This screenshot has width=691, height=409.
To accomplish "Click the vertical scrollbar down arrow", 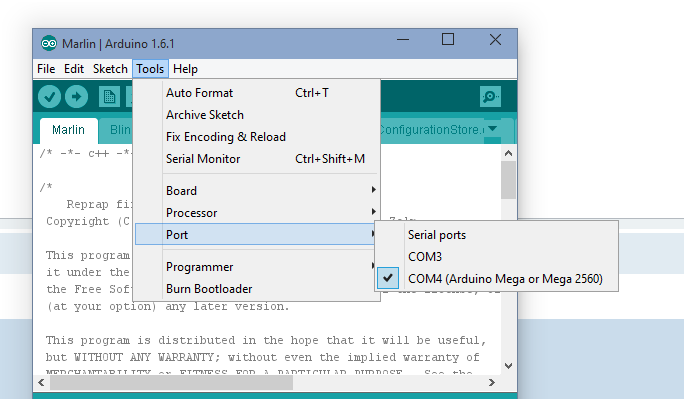I will pyautogui.click(x=508, y=366).
